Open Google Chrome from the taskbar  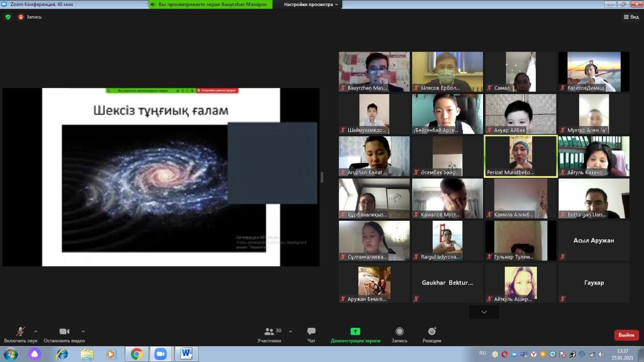click(x=136, y=354)
